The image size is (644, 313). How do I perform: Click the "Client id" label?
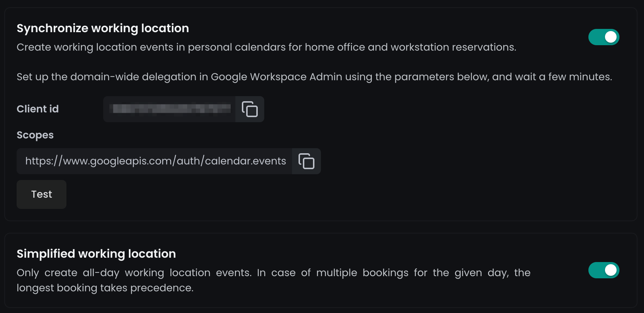click(x=38, y=109)
